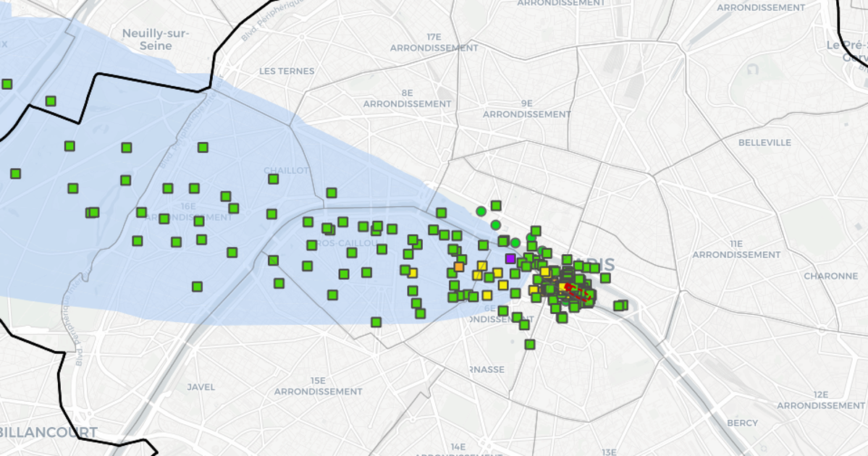Select the orange square marker
Viewport: 868px width, 456px height.
coord(459,266)
